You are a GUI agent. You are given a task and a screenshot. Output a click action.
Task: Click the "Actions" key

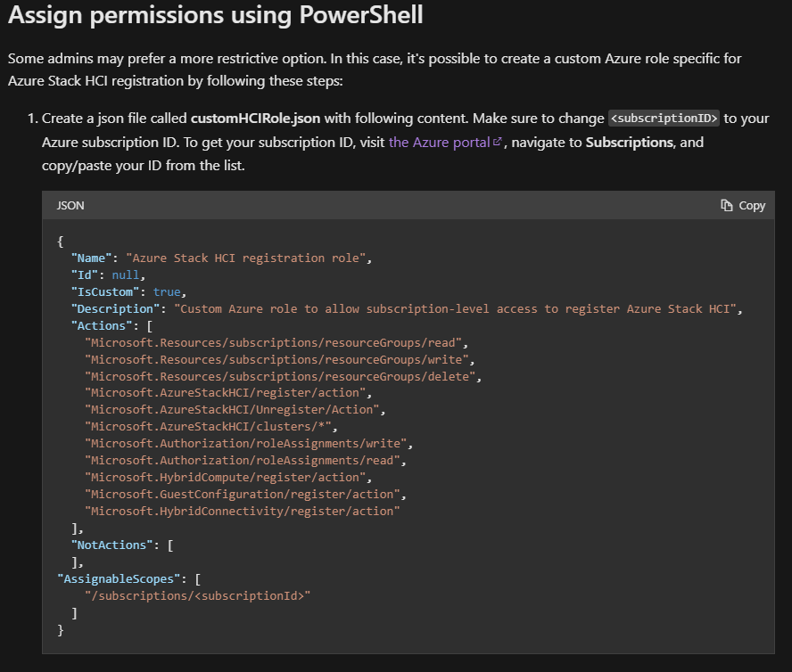(x=102, y=325)
